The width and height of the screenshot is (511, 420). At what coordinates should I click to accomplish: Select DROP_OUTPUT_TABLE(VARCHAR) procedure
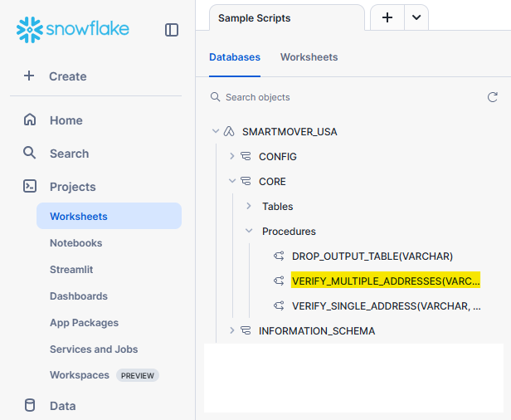coord(372,256)
